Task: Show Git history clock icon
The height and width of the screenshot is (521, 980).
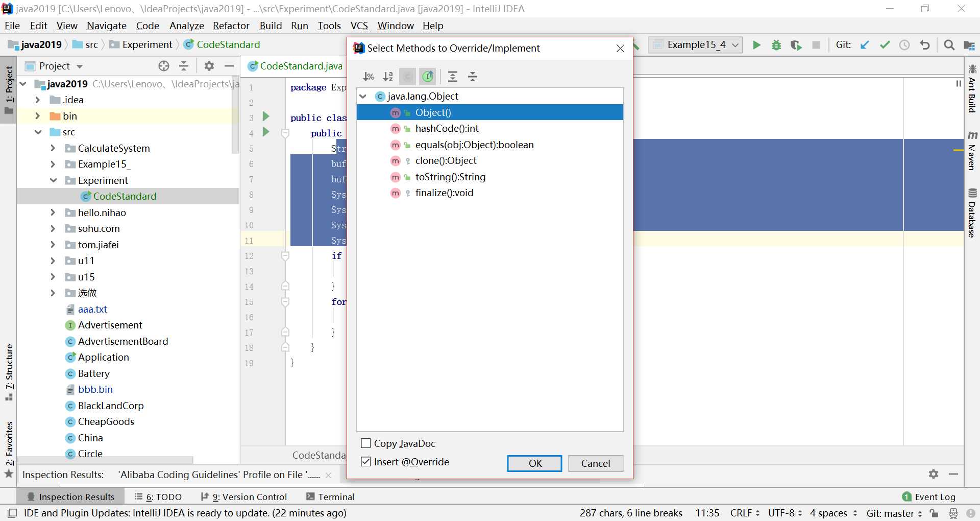Action: coord(904,45)
